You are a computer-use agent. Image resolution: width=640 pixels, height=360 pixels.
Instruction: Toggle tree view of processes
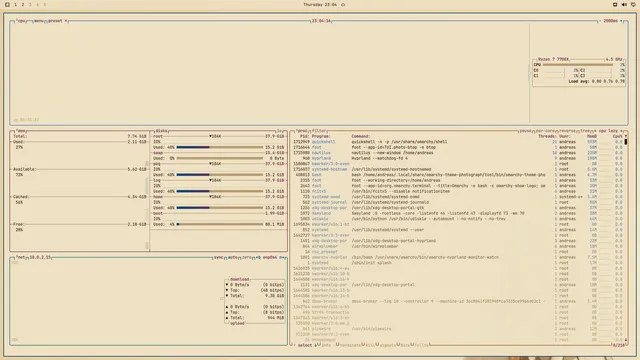click(x=585, y=131)
